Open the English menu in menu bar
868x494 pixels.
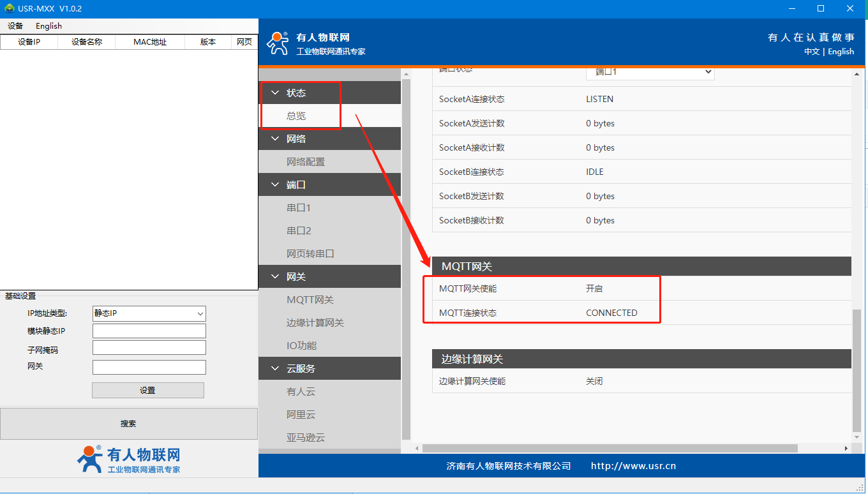49,26
